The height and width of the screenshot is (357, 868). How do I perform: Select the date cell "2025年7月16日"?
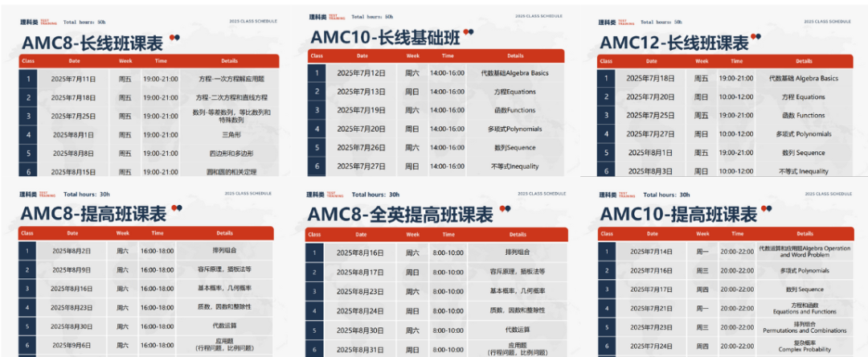coord(653,271)
